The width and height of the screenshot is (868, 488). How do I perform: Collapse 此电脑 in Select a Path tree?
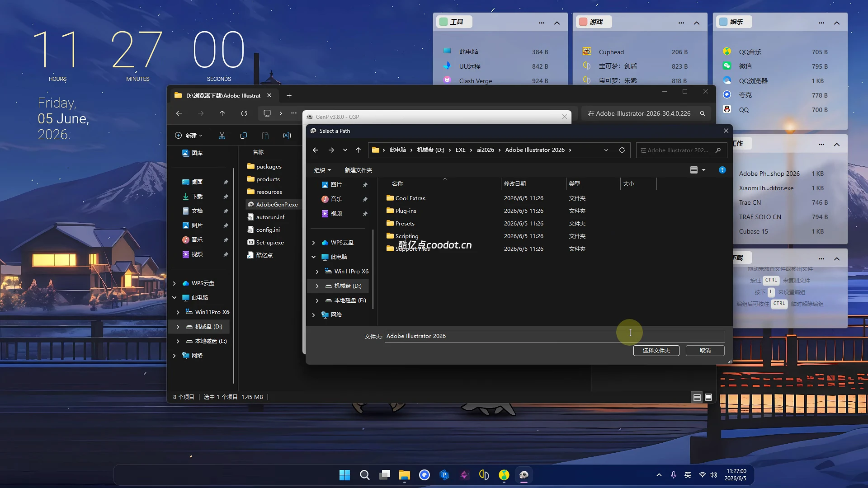(x=313, y=257)
